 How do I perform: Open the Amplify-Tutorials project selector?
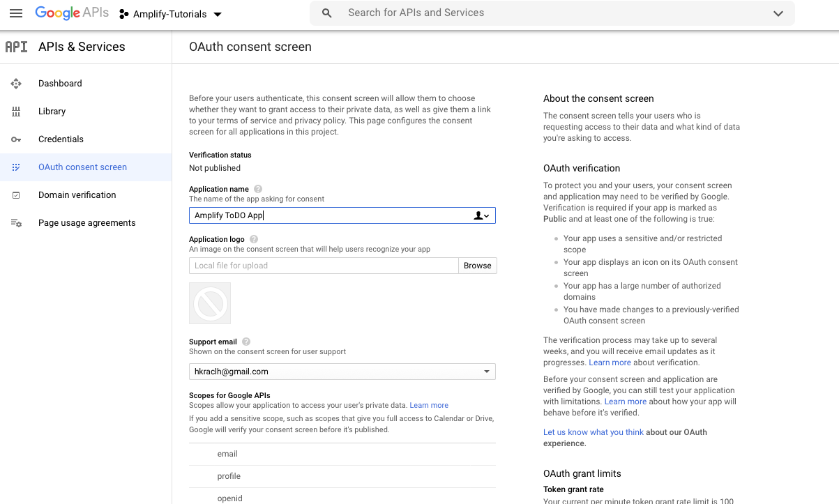(170, 13)
